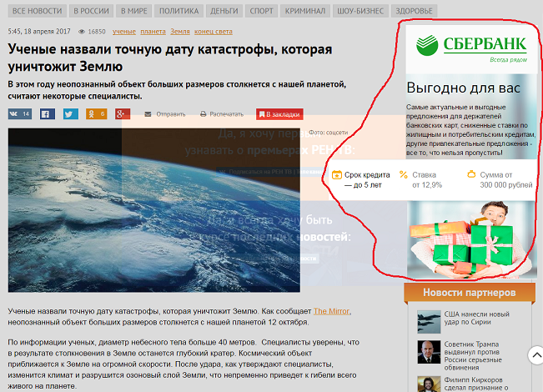Follow the планета tag link
This screenshot has width=543, height=392.
coord(153,32)
